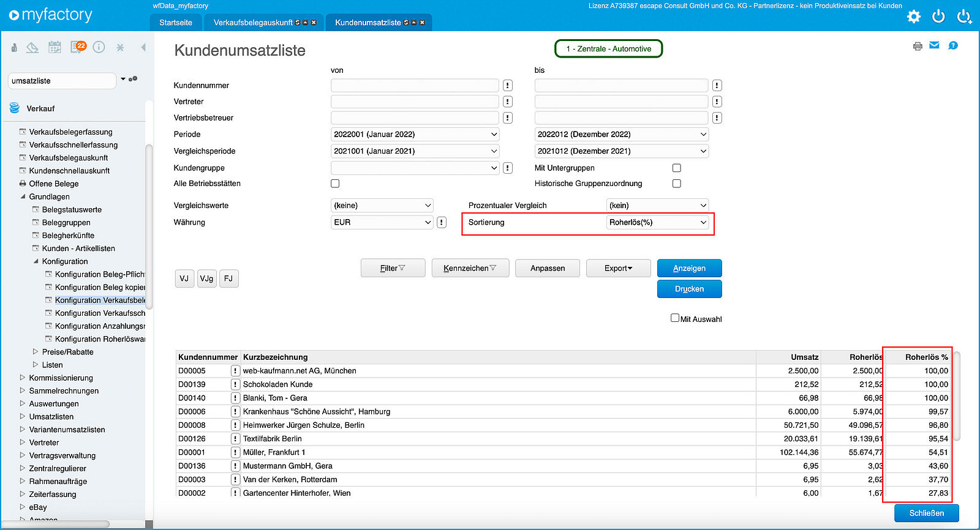This screenshot has height=530, width=980.
Task: Sort by the Umsatz column header
Action: click(x=804, y=357)
